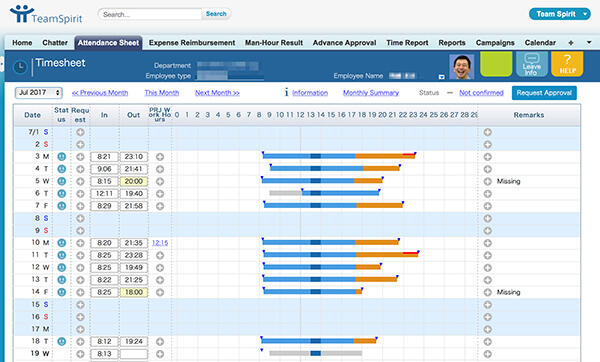Add a new tab with the plus icon
Viewport: 600px width, 362px height.
coord(571,43)
